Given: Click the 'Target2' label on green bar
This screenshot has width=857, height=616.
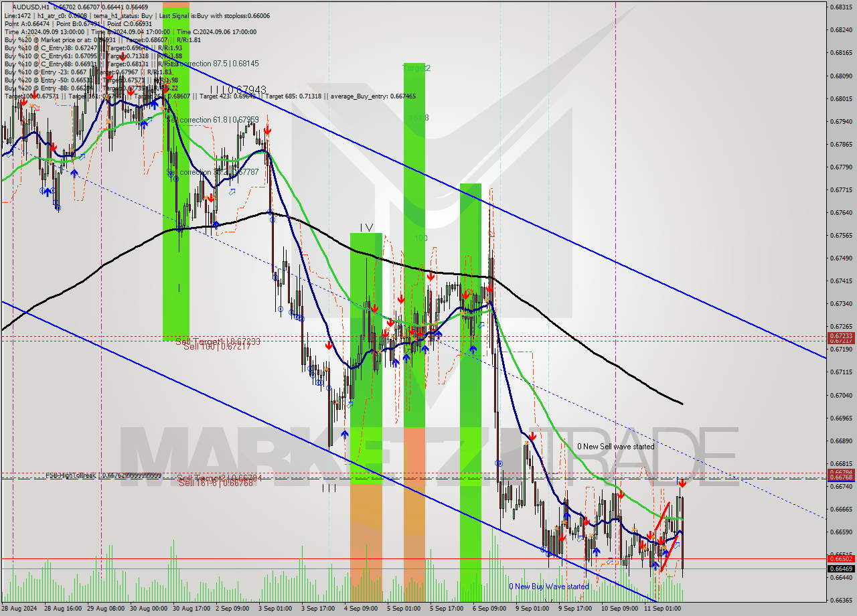Looking at the screenshot, I should (x=416, y=68).
